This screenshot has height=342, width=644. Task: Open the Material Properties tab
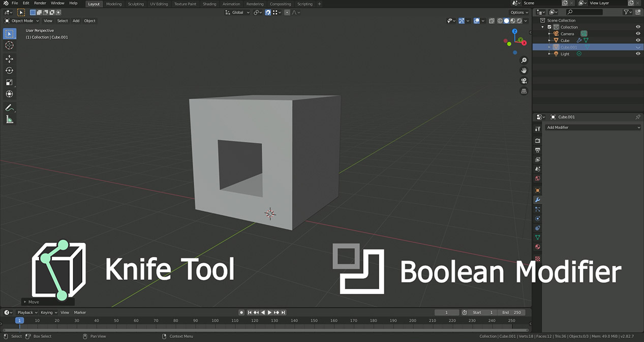pyautogui.click(x=537, y=246)
